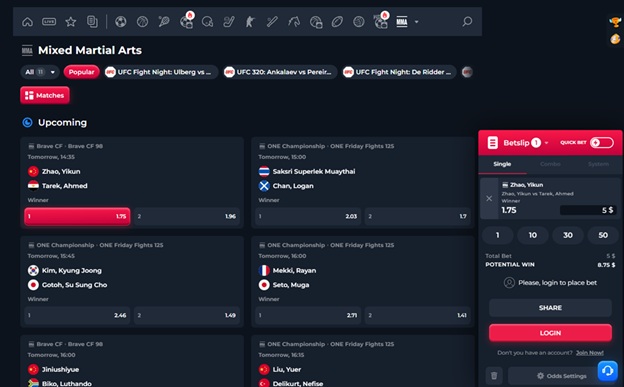Expand the Betslip header dropdown arrow
Image resolution: width=624 pixels, height=387 pixels.
pyautogui.click(x=546, y=143)
